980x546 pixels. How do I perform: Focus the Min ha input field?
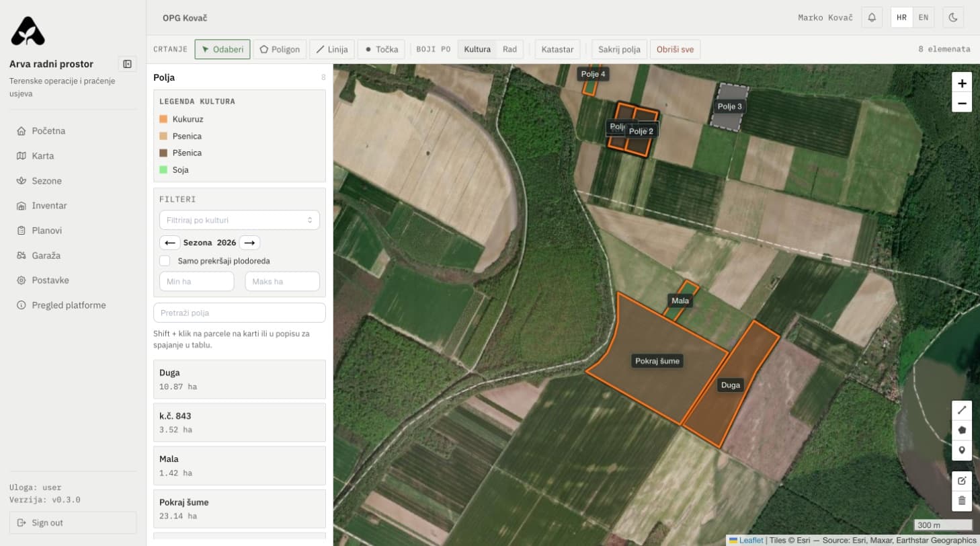click(x=197, y=281)
